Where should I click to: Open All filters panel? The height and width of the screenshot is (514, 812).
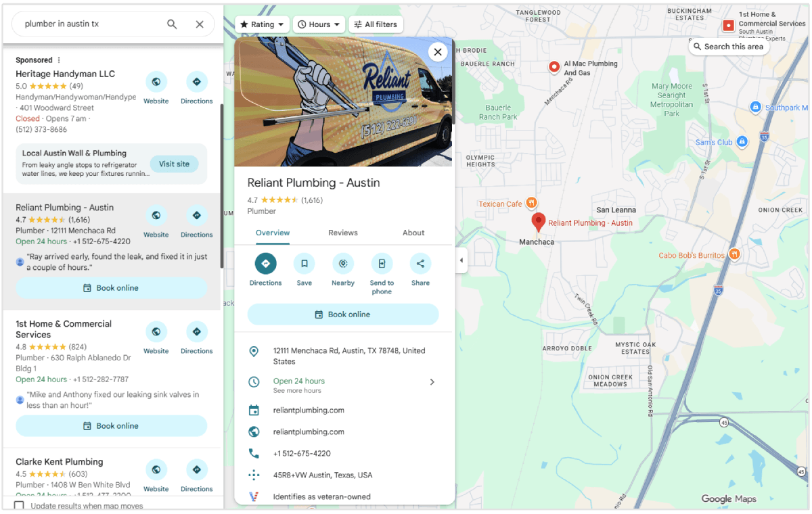click(376, 24)
